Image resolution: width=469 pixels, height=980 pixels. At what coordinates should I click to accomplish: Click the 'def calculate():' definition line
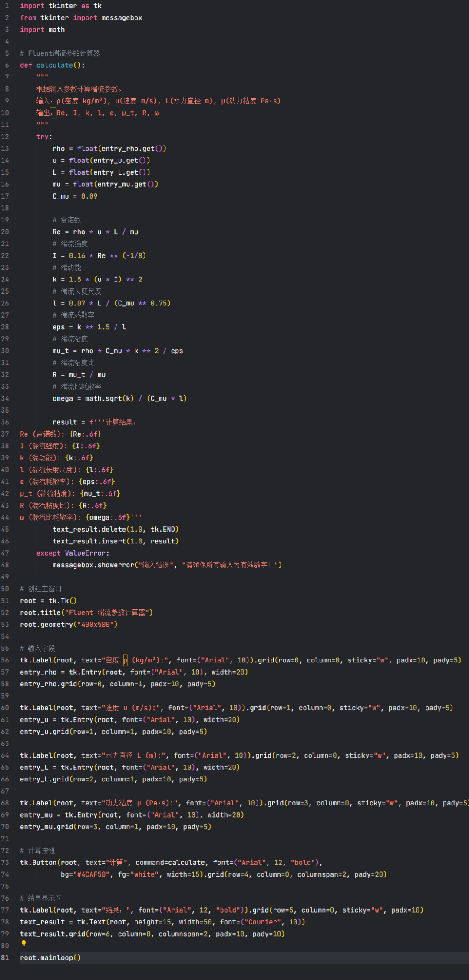pyautogui.click(x=53, y=65)
